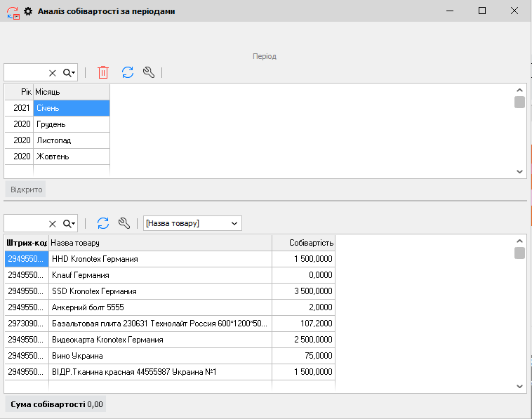Open the product search magnifier dropdown

click(69, 224)
